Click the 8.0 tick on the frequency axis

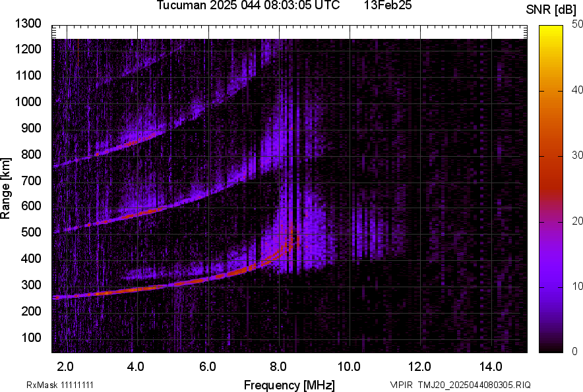pos(278,366)
